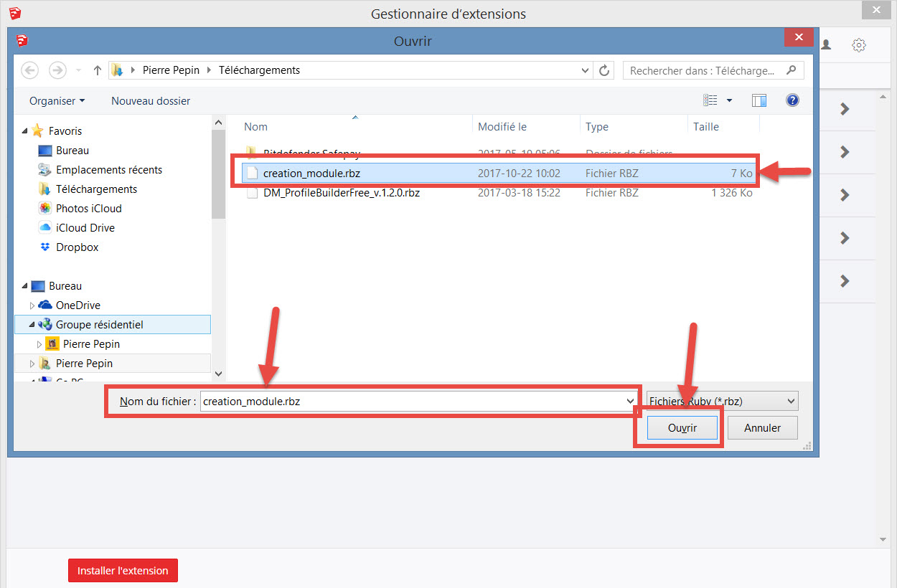Open the file dialog Help icon
897x588 pixels.
coord(792,100)
